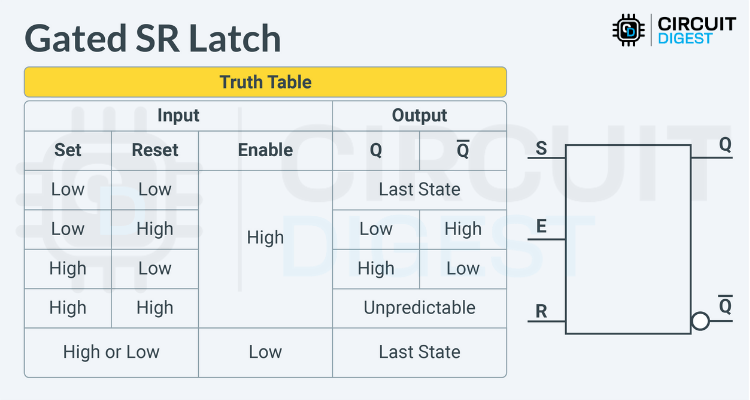
Task: Click the Reset column header
Action: click(155, 150)
